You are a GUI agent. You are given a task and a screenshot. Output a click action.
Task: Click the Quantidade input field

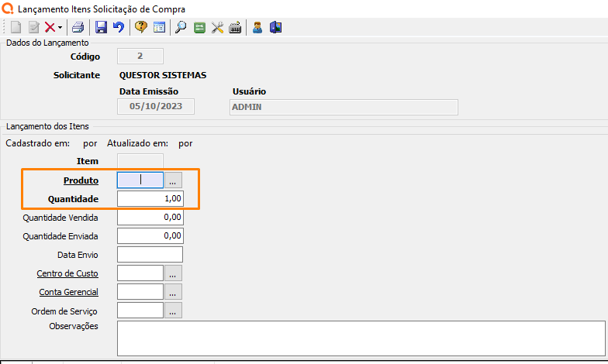pyautogui.click(x=150, y=199)
